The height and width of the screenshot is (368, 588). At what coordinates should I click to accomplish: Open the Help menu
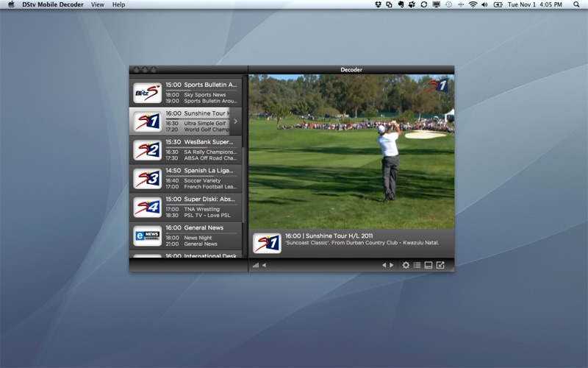[118, 4]
